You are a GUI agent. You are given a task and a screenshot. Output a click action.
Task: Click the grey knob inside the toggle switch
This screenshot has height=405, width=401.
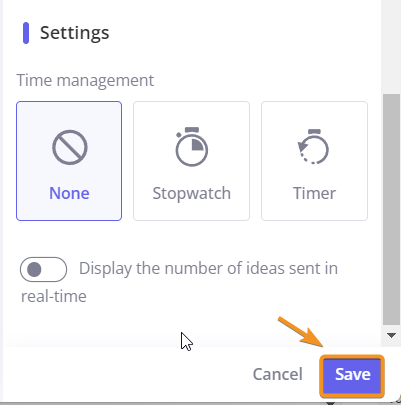point(34,269)
